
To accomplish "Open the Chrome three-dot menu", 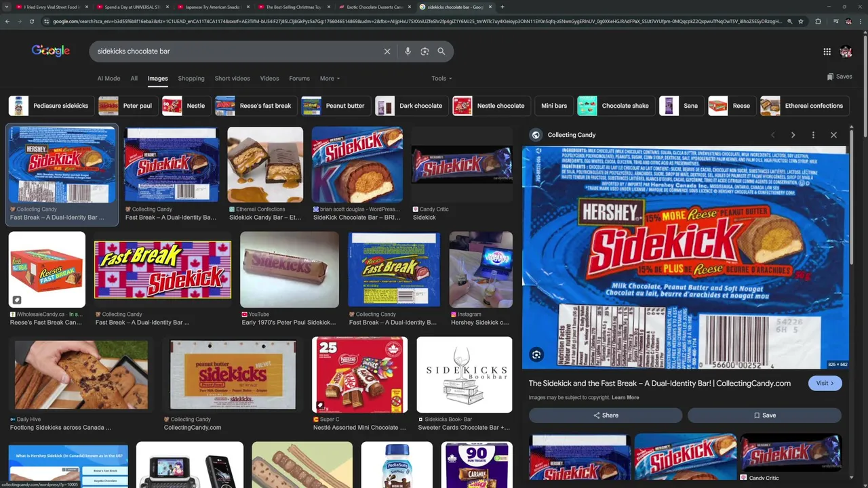I will (x=861, y=21).
